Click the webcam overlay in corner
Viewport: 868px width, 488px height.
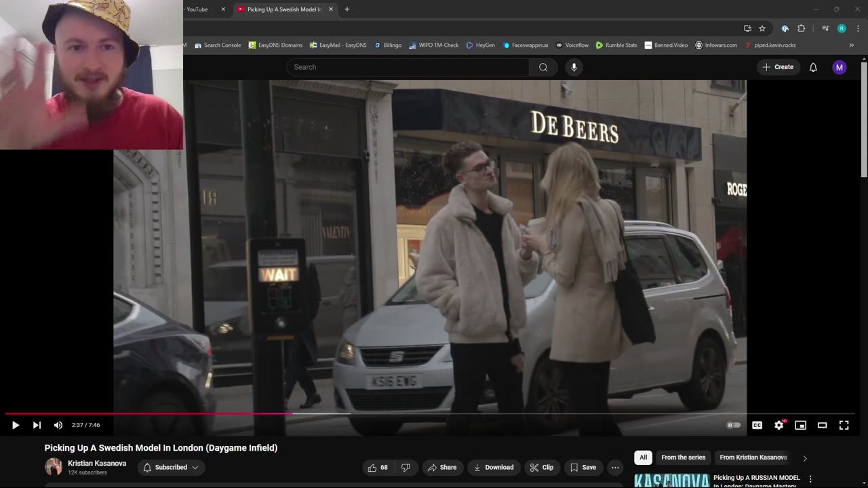[x=92, y=75]
